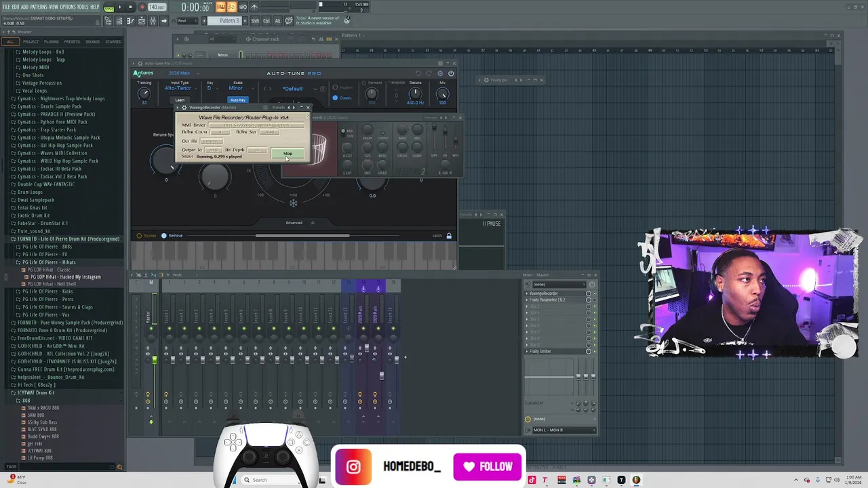Click the piano roll icon in the toolbar
The height and width of the screenshot is (488, 868).
point(130,21)
